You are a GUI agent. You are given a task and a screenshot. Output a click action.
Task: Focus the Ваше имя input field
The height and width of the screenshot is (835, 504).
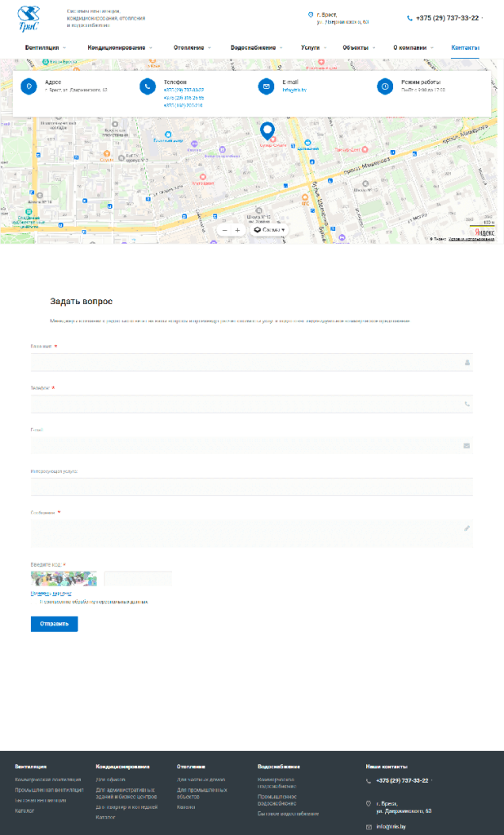coord(251,363)
